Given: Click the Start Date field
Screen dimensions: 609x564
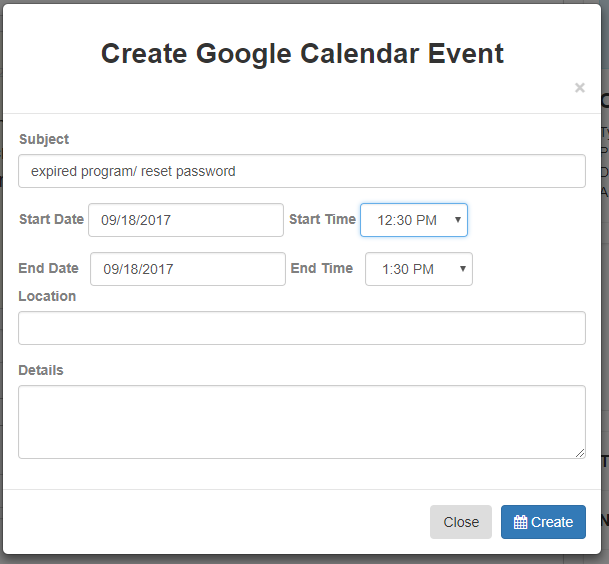Looking at the screenshot, I should 186,220.
